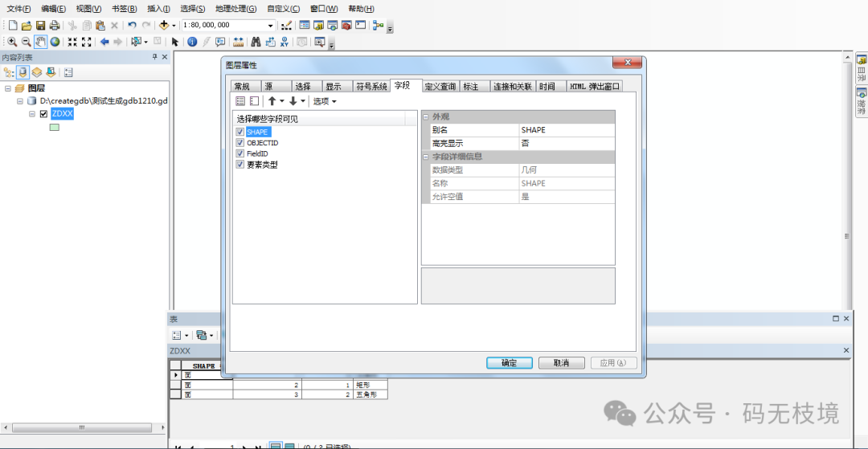Switch to the 常规 tab
Viewport: 868px width, 449px height.
point(246,86)
